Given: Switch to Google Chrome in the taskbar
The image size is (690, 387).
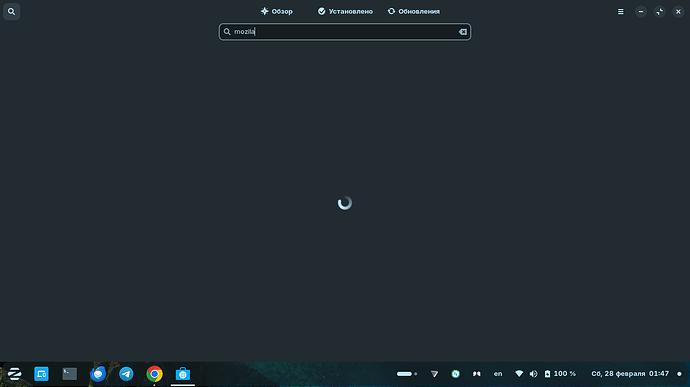Looking at the screenshot, I should [154, 374].
